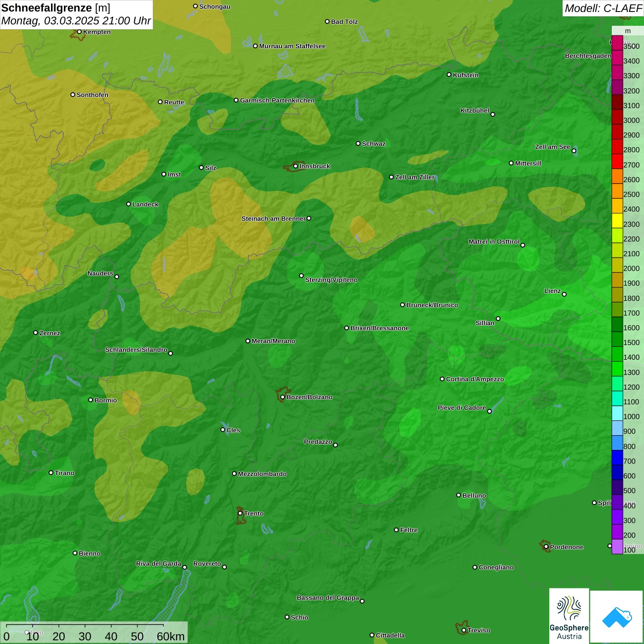Click the Mittersill label
Screen dimensions: 644x644
coord(528,163)
